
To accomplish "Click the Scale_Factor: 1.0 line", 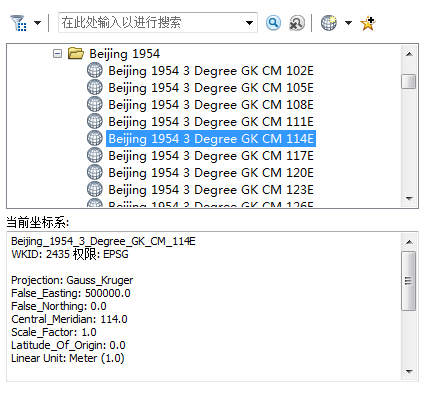I will 54,332.
